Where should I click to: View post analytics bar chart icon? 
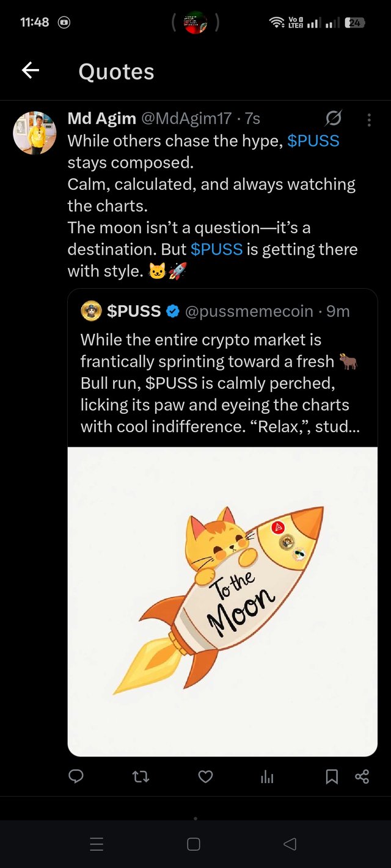coord(267,776)
